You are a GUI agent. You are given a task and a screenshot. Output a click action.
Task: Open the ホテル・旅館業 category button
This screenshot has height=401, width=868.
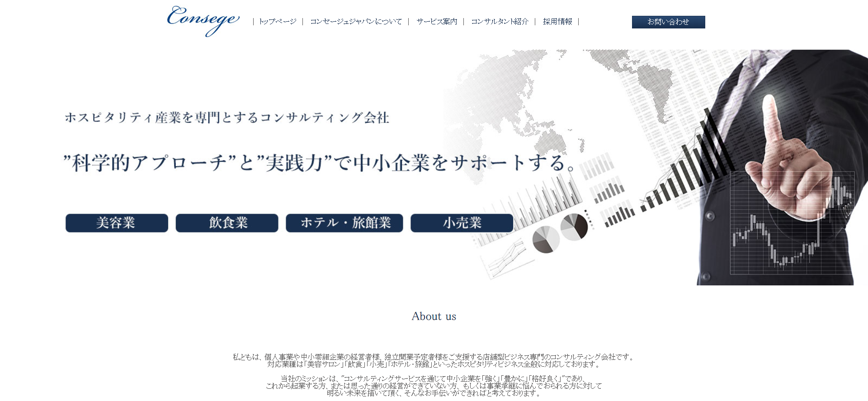344,223
